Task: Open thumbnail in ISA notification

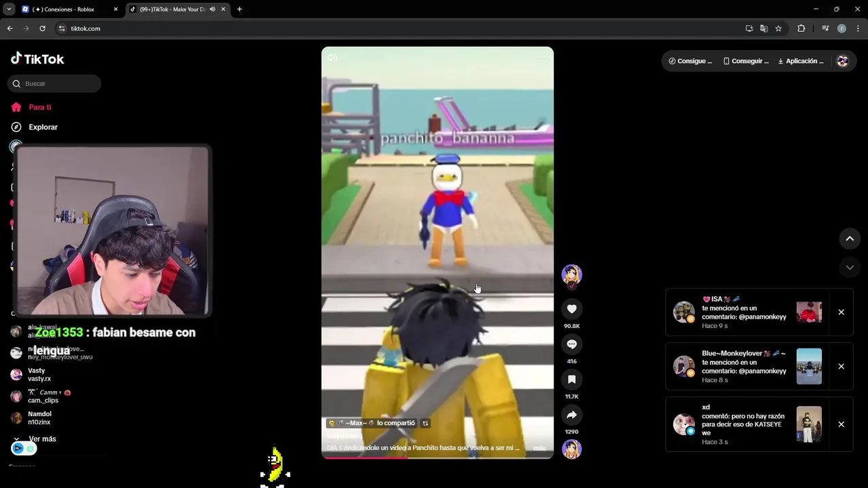Action: click(x=809, y=312)
